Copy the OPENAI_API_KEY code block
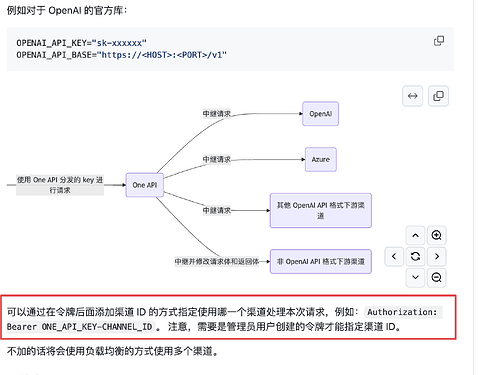The height and width of the screenshot is (375, 484). coord(439,41)
